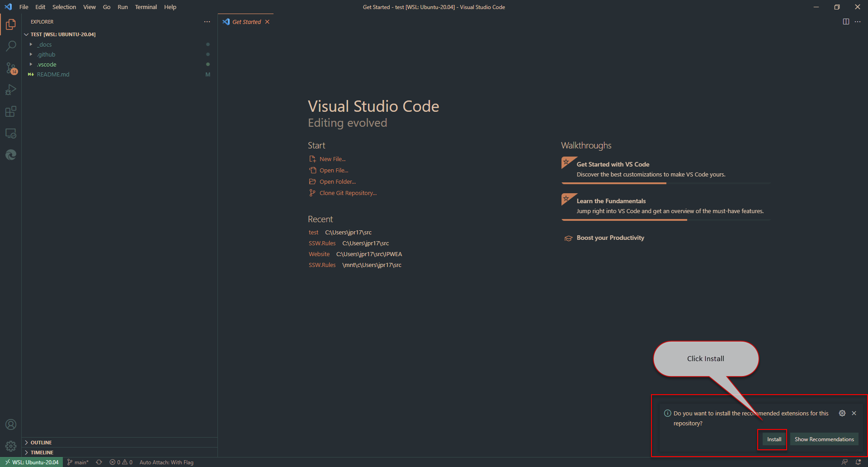This screenshot has height=467, width=868.
Task: Click Auto Attach: With Flag status item
Action: coord(166,462)
